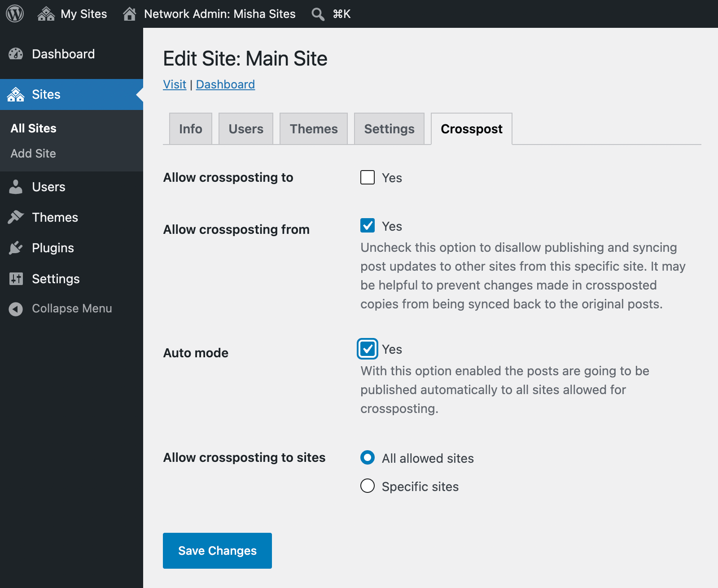Open My Sites in admin bar
Viewport: 718px width, 588px height.
[83, 14]
